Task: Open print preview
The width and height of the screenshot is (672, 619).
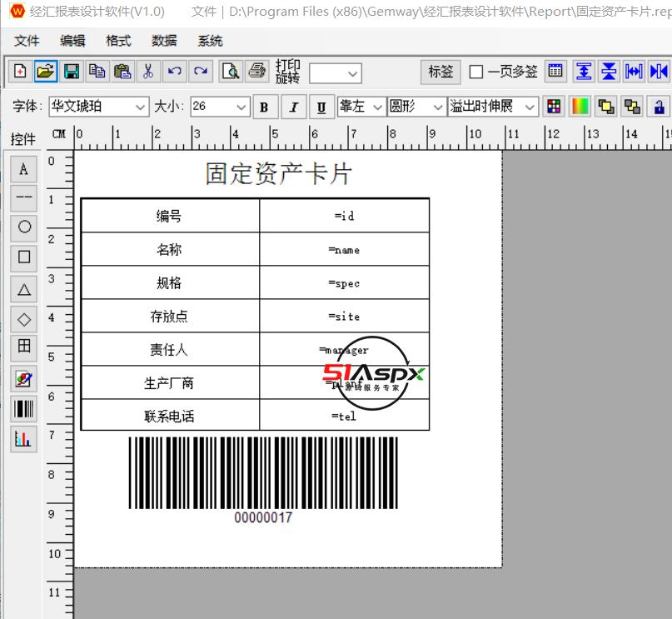Action: point(231,71)
